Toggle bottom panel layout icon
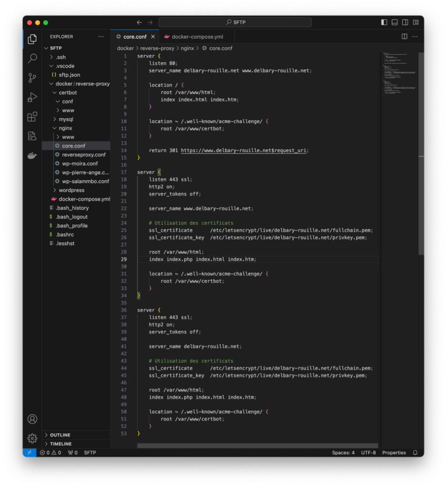The width and height of the screenshot is (448, 488). pyautogui.click(x=395, y=22)
